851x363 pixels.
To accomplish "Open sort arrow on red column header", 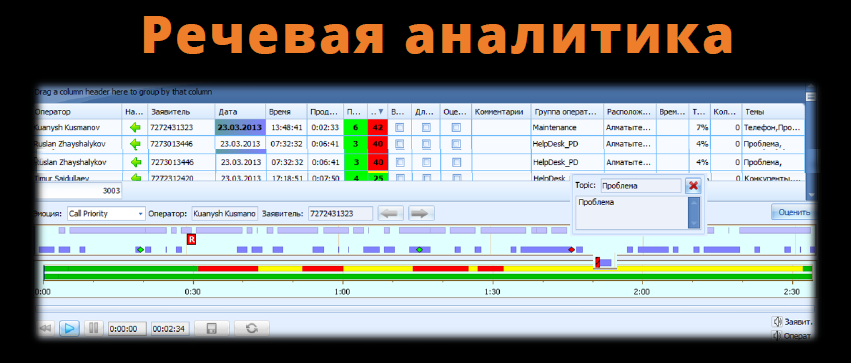I will (380, 112).
